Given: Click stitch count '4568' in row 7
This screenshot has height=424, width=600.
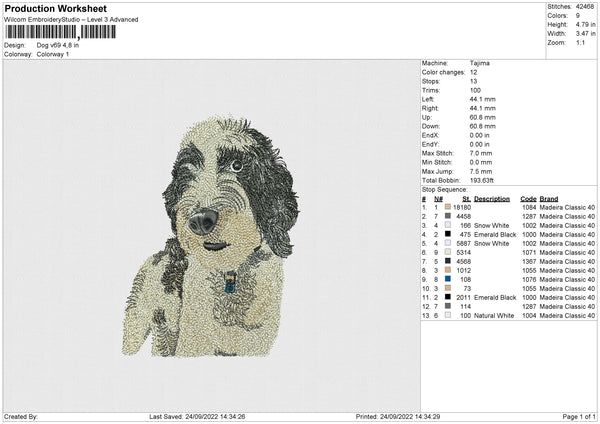Looking at the screenshot, I should pyautogui.click(x=464, y=261).
